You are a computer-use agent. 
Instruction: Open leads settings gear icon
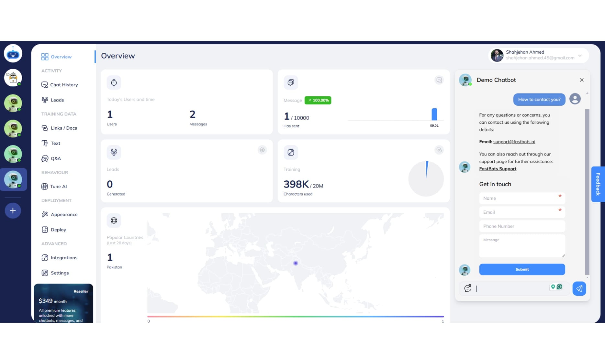tap(262, 150)
